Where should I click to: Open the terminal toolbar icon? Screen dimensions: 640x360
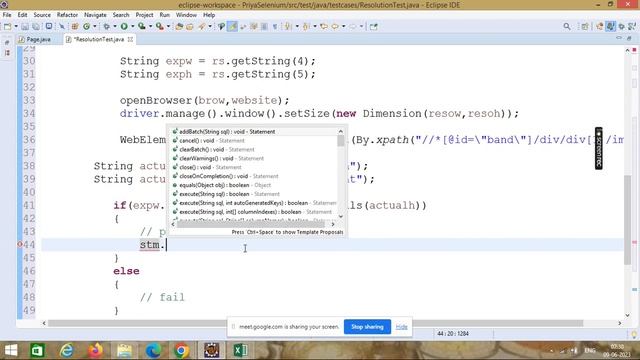click(49, 26)
